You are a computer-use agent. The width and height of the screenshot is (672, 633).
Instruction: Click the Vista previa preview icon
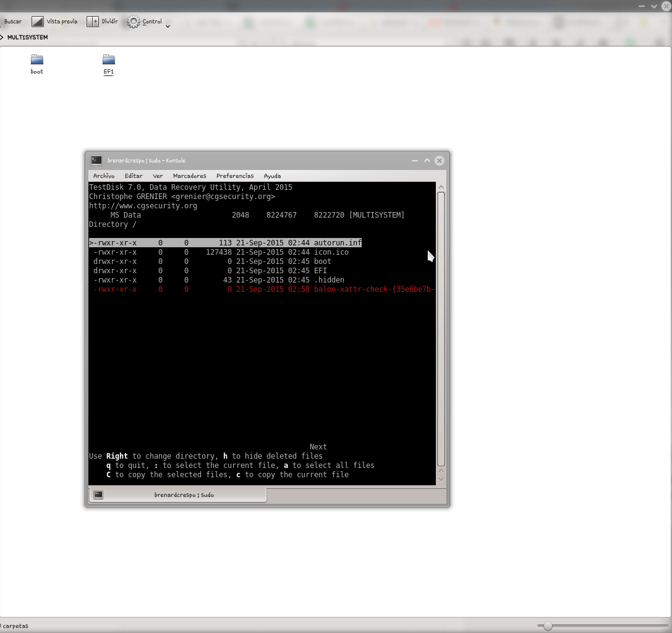pyautogui.click(x=38, y=22)
